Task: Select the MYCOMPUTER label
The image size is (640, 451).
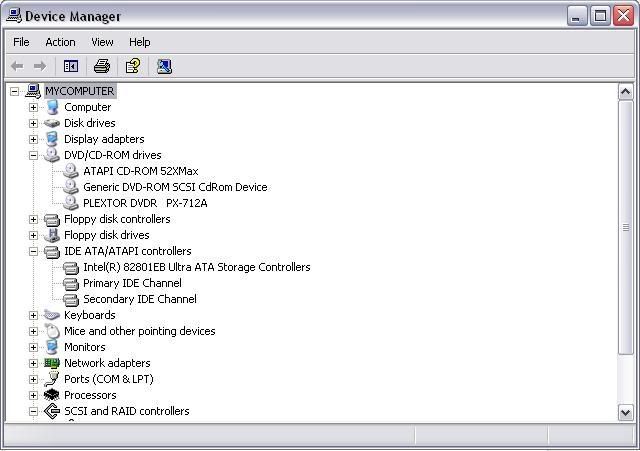Action: tap(80, 91)
